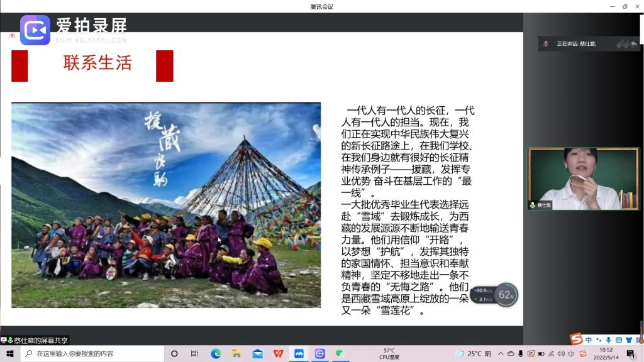Image resolution: width=644 pixels, height=362 pixels.
Task: Open the 25°C weather widget
Action: [x=473, y=354]
